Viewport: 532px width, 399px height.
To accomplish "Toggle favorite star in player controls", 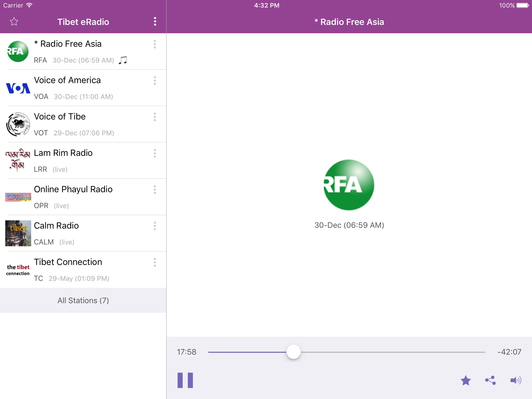I will click(465, 381).
